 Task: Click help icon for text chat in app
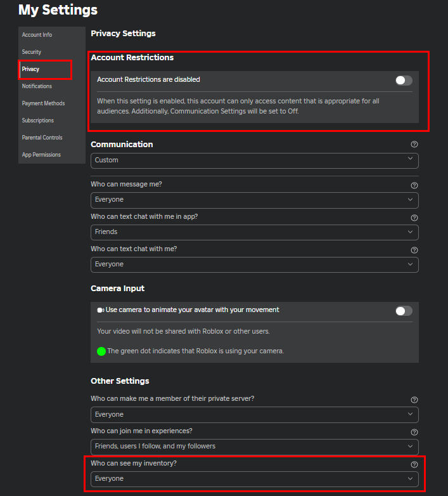click(414, 218)
